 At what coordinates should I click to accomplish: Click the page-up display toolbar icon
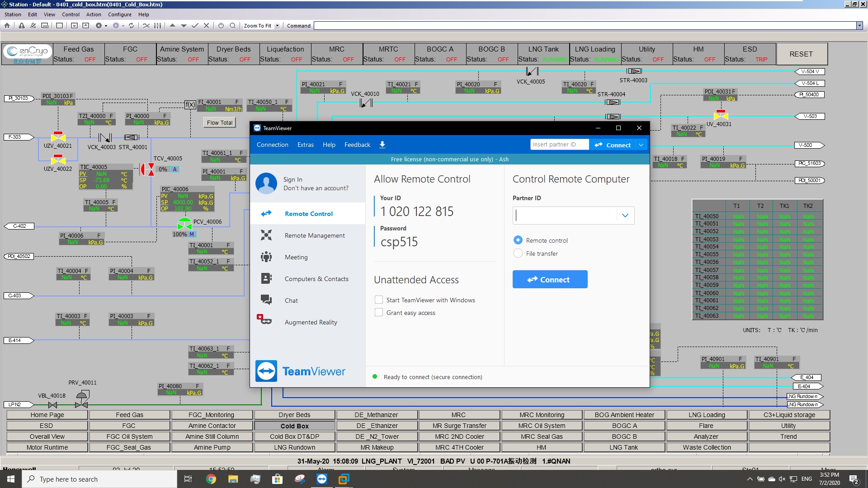pyautogui.click(x=86, y=26)
